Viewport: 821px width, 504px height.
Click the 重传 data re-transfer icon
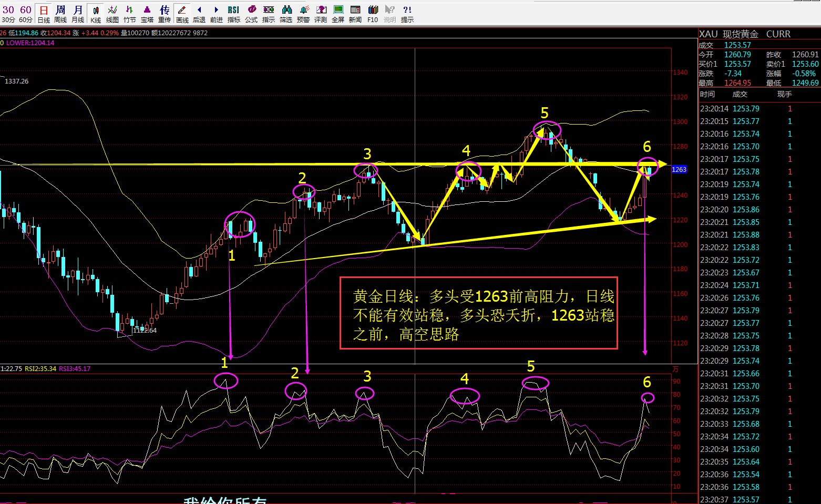(165, 14)
